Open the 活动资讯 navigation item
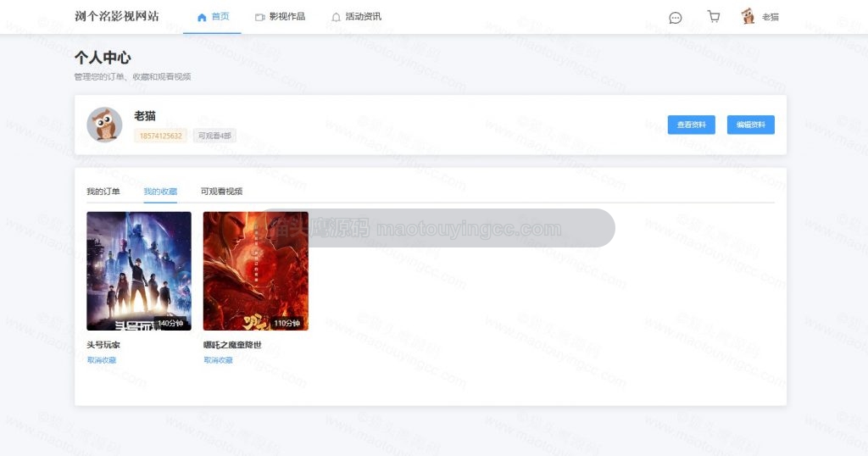The width and height of the screenshot is (868, 456). pos(357,17)
